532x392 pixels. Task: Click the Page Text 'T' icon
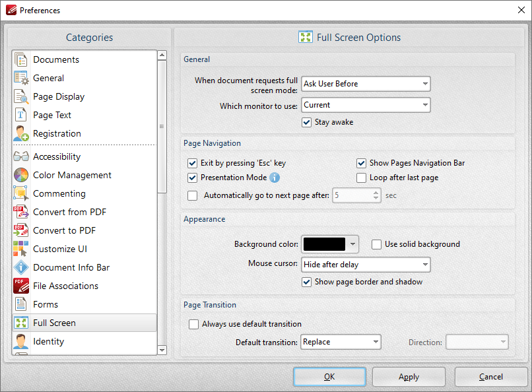pos(20,115)
